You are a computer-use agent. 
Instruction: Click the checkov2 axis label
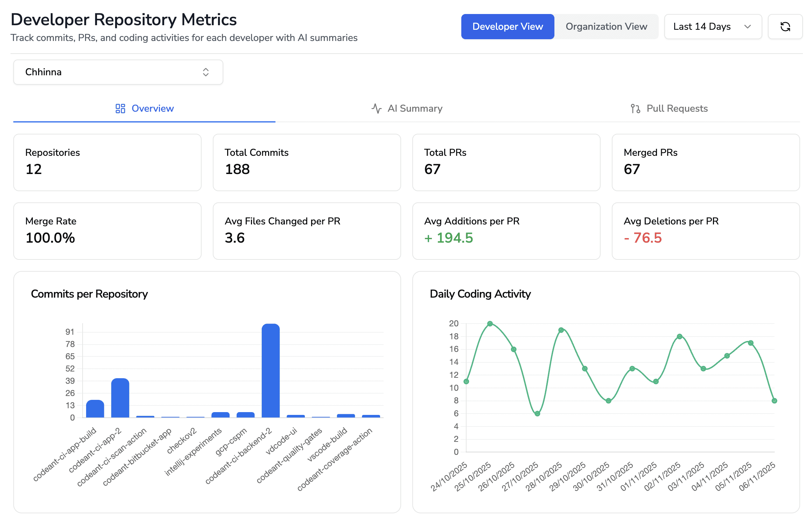pyautogui.click(x=182, y=440)
